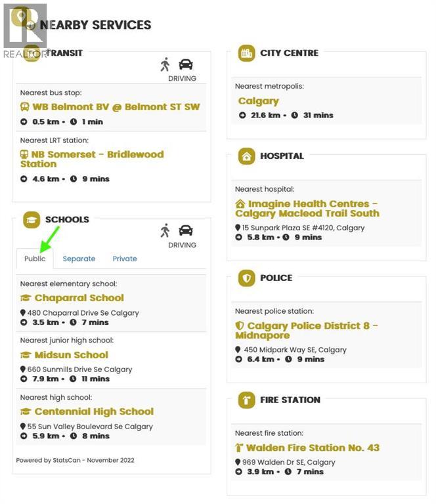
Task: Select driving car icon in Schools
Action: 186,230
